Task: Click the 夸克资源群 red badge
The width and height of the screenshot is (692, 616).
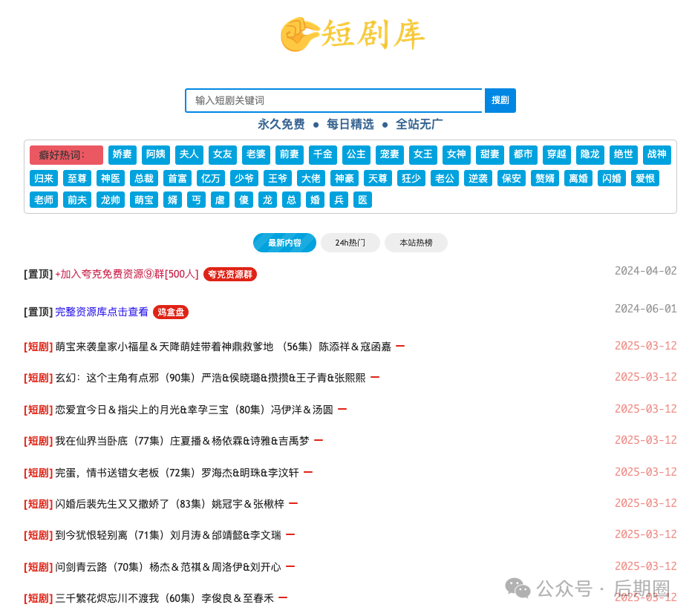Action: (229, 275)
